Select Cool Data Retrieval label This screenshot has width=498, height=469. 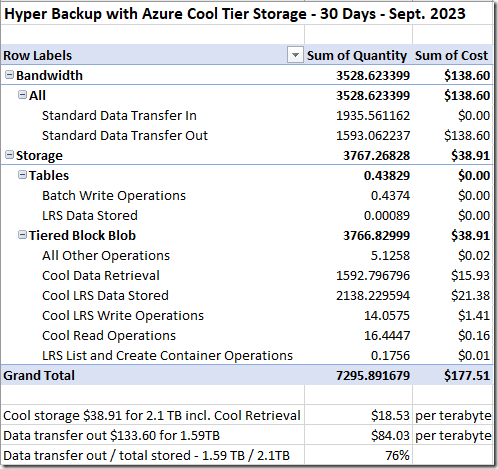point(101,275)
